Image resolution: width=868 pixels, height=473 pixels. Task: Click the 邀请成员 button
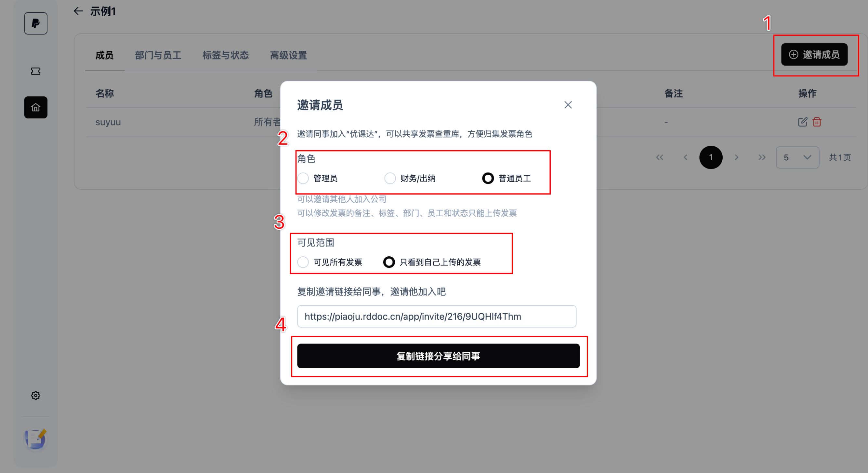tap(814, 54)
